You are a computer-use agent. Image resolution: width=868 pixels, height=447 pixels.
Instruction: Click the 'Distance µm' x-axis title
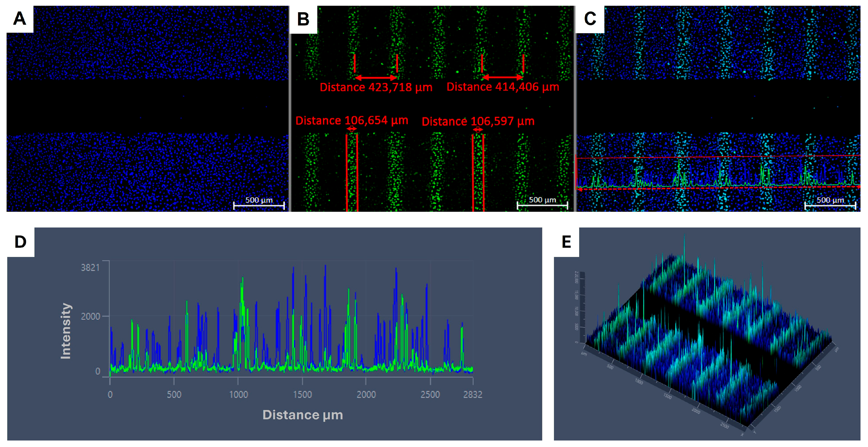click(303, 415)
